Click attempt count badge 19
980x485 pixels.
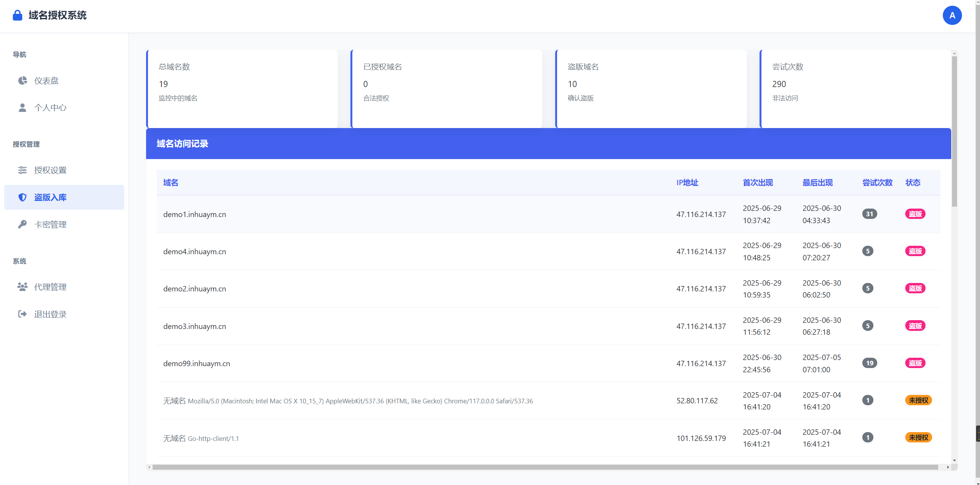pos(870,363)
